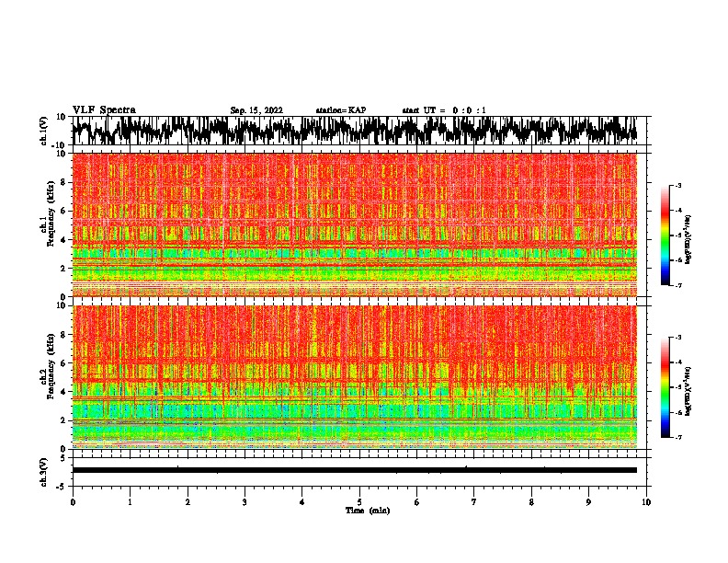The image size is (728, 563).
Task: Click the "-7" label on ch.1 color bar
Action: [677, 286]
